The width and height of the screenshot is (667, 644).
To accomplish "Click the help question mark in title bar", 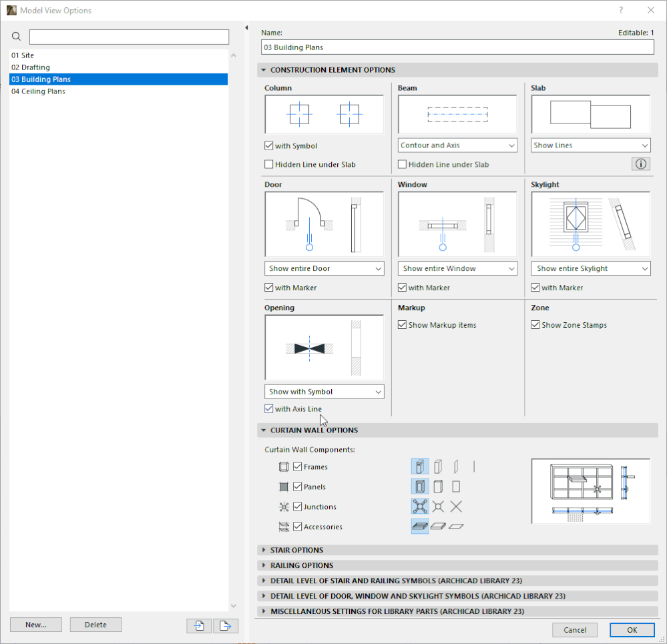I will click(x=620, y=10).
